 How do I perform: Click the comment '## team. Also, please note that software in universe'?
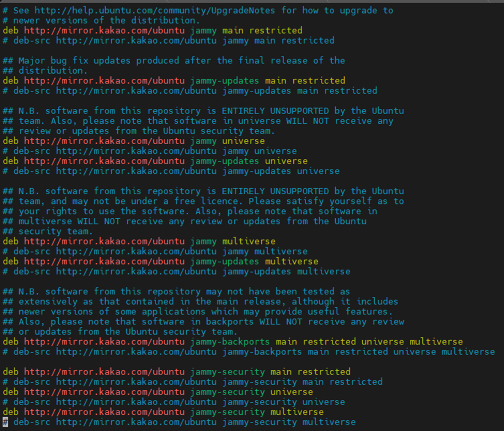tap(198, 121)
